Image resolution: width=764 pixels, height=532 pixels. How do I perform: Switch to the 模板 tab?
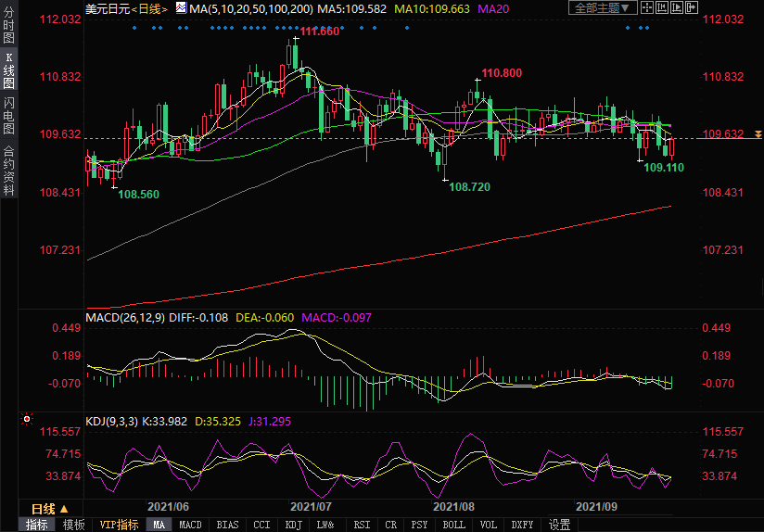coord(74,525)
